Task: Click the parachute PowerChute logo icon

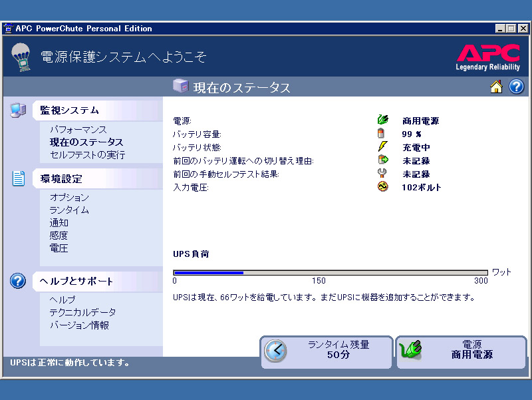Action: (21, 57)
